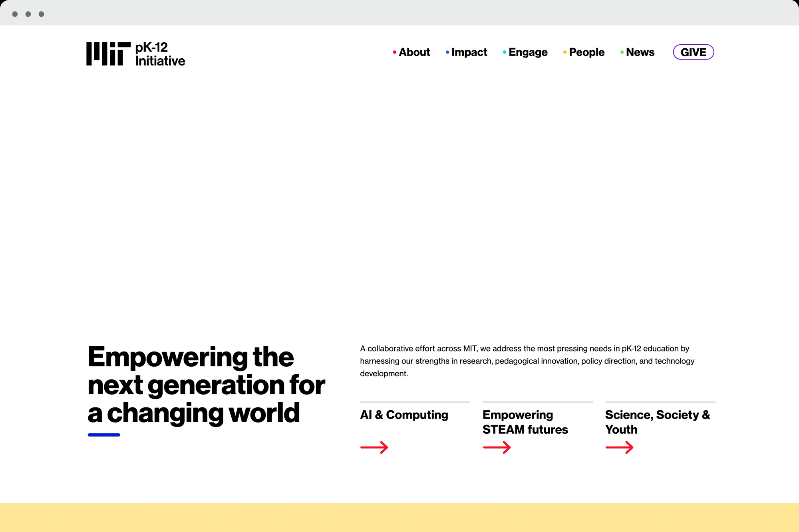The height and width of the screenshot is (532, 799).
Task: Click red arrow under Empowering STEAM futures
Action: pyautogui.click(x=497, y=447)
